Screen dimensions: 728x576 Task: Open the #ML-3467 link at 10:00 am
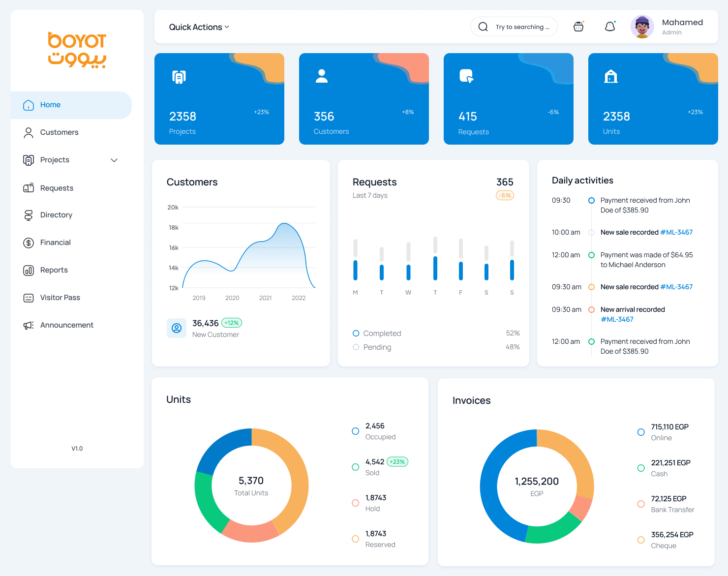(676, 232)
